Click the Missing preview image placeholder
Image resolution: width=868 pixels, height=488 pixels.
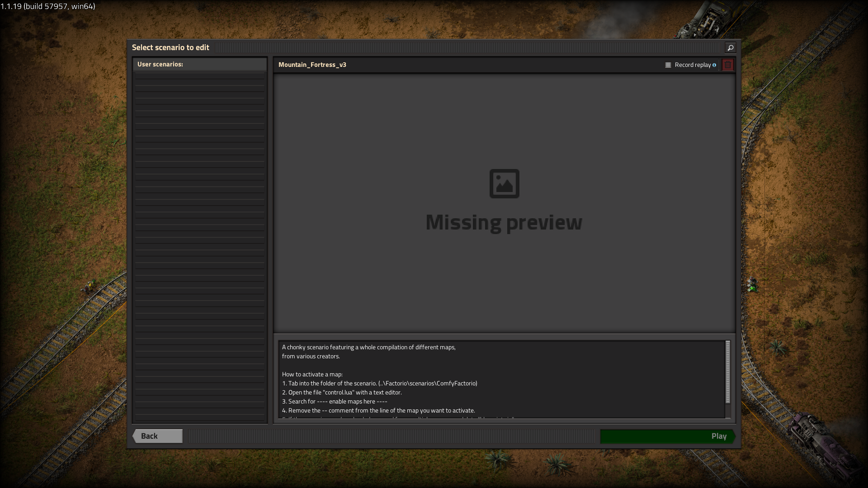click(x=504, y=183)
